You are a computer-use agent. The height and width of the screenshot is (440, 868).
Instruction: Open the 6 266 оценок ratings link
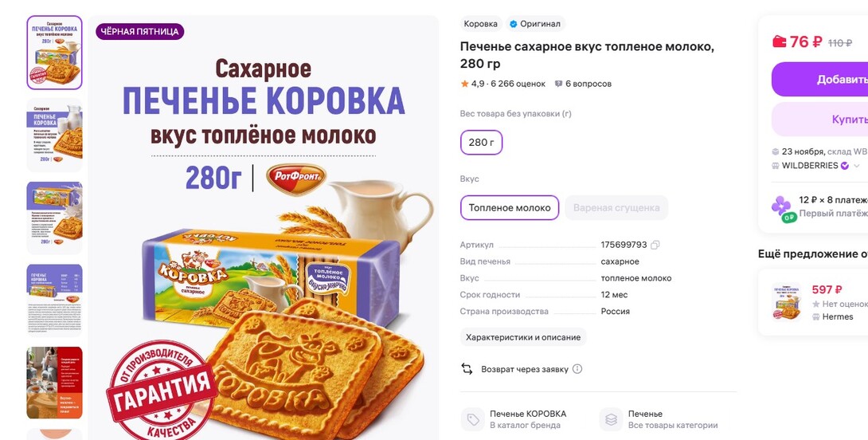click(518, 84)
